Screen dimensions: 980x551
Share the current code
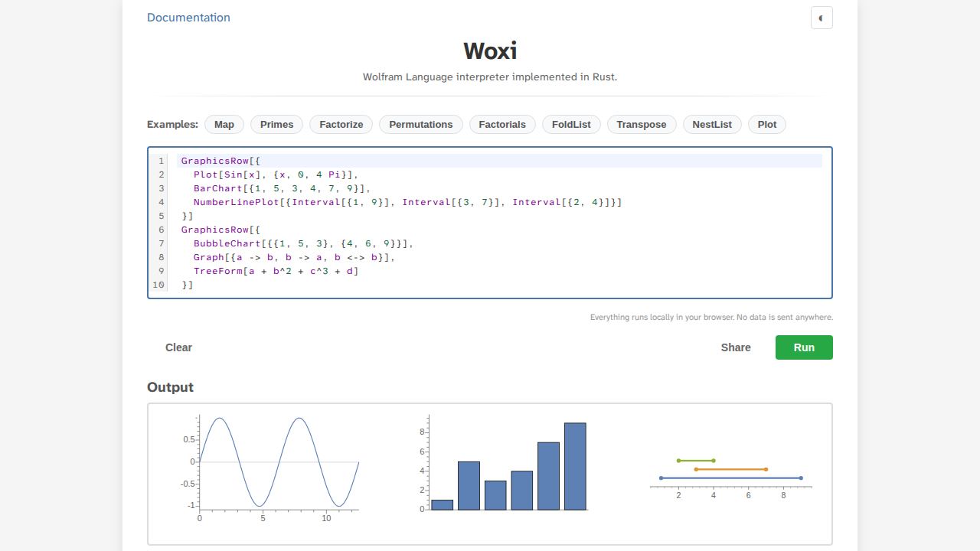(736, 347)
